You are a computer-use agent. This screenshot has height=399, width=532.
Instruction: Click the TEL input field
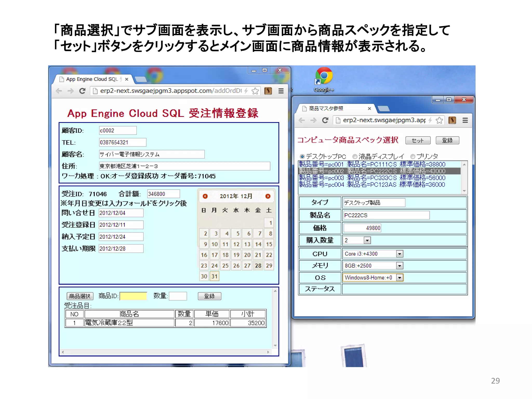click(123, 142)
